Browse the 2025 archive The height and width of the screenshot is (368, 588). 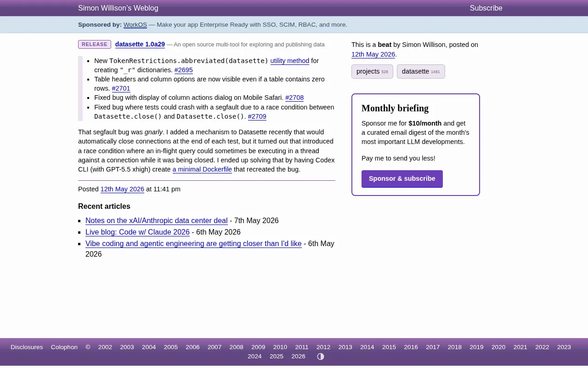coord(277,356)
